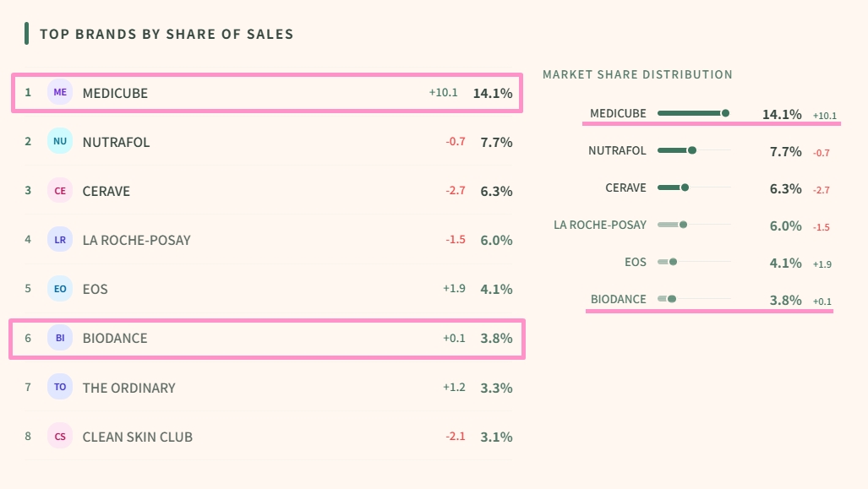Click the NU badge icon for Nutrafol
Screen dimensions: 868x489
(x=60, y=142)
